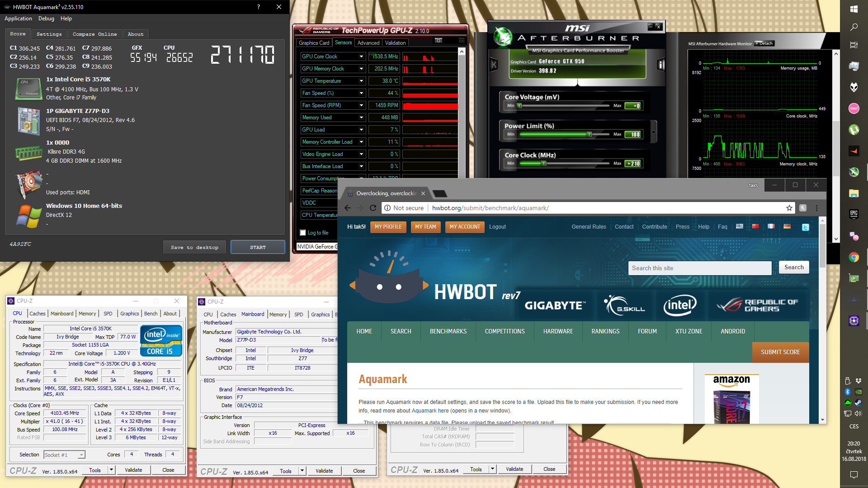Viewport: 868px width, 488px height.
Task: Enable Log to file in GPU-Z
Action: point(303,233)
